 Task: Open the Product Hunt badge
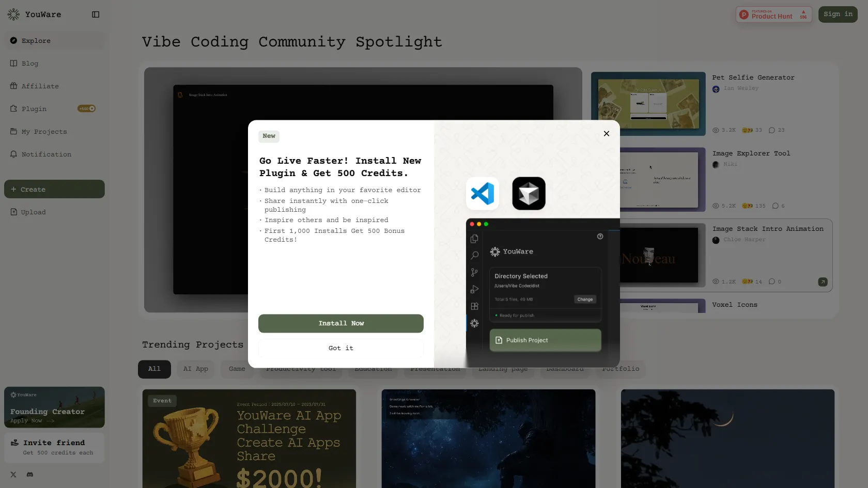pyautogui.click(x=773, y=14)
